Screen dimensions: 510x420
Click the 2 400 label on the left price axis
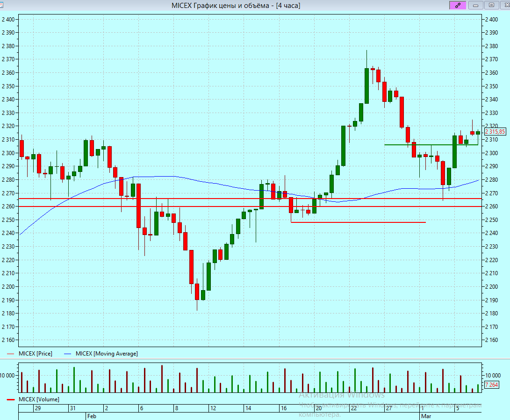pyautogui.click(x=8, y=20)
